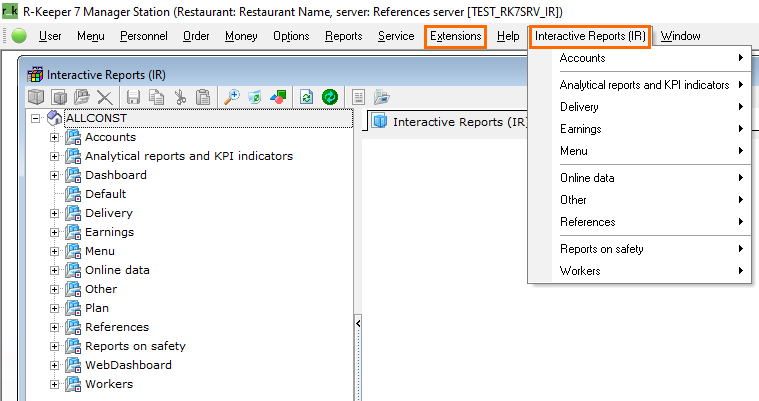Click the blue folder refresh icon
Viewport: 759px width, 401px height.
255,97
